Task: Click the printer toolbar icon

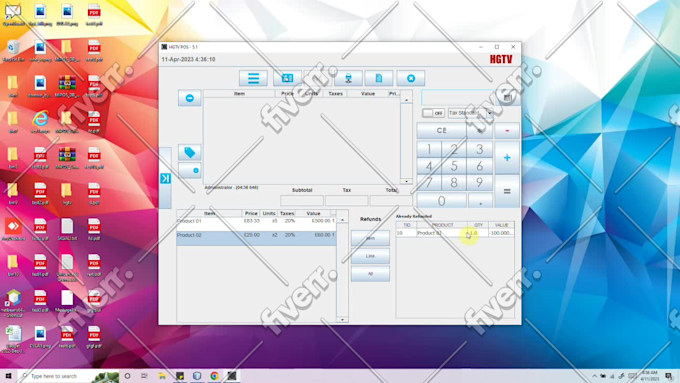Action: (x=348, y=79)
